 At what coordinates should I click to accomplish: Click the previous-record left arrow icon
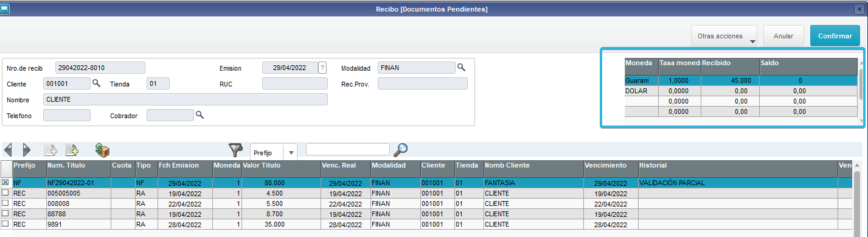pos(8,150)
